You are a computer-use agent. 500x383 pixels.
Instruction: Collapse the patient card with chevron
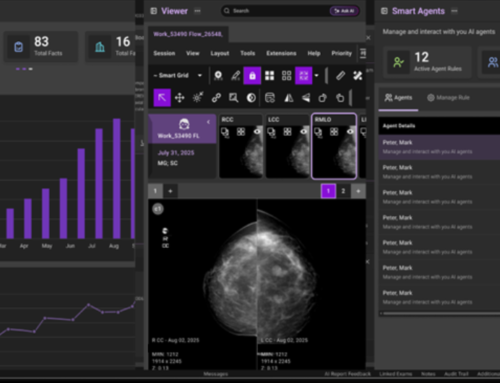point(208,122)
